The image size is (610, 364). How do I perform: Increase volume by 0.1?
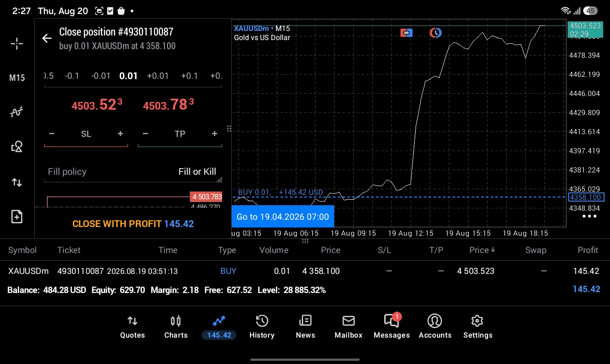189,76
